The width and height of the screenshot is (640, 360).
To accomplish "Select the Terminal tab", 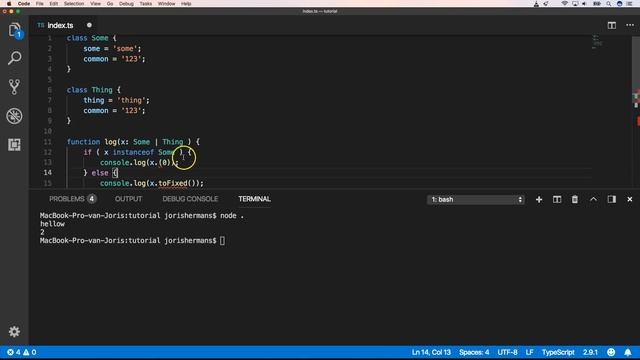I will coord(254,199).
